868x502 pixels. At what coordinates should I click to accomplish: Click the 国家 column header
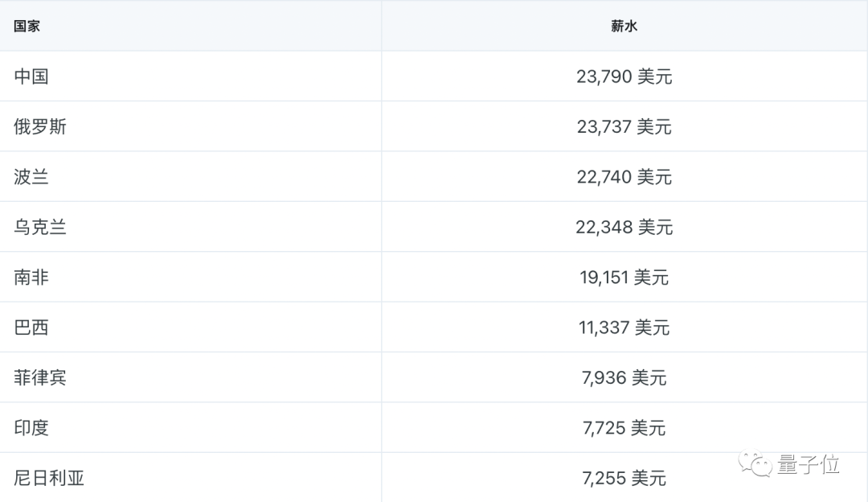click(27, 26)
